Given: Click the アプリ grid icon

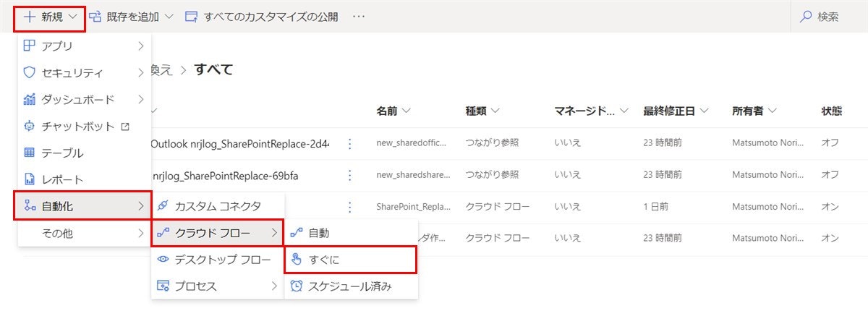Looking at the screenshot, I should coord(30,46).
